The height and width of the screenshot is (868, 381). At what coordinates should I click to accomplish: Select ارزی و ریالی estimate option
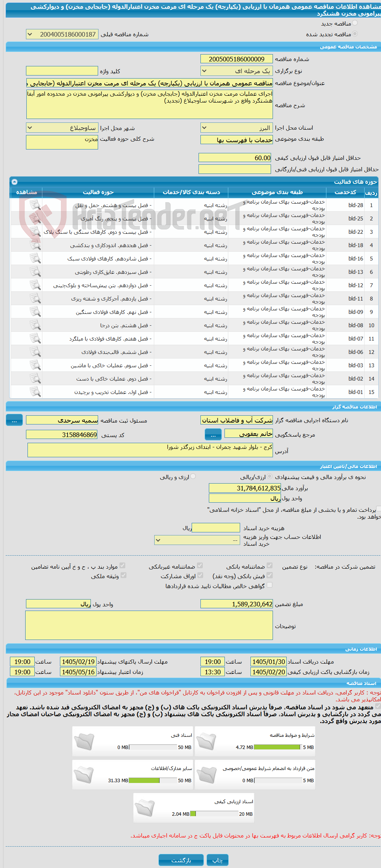(193, 477)
